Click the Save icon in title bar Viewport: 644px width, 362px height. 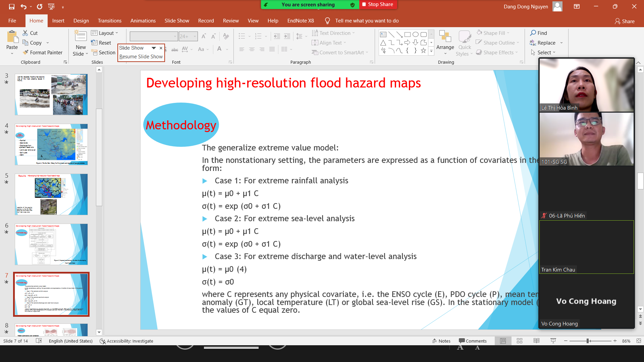(x=12, y=6)
